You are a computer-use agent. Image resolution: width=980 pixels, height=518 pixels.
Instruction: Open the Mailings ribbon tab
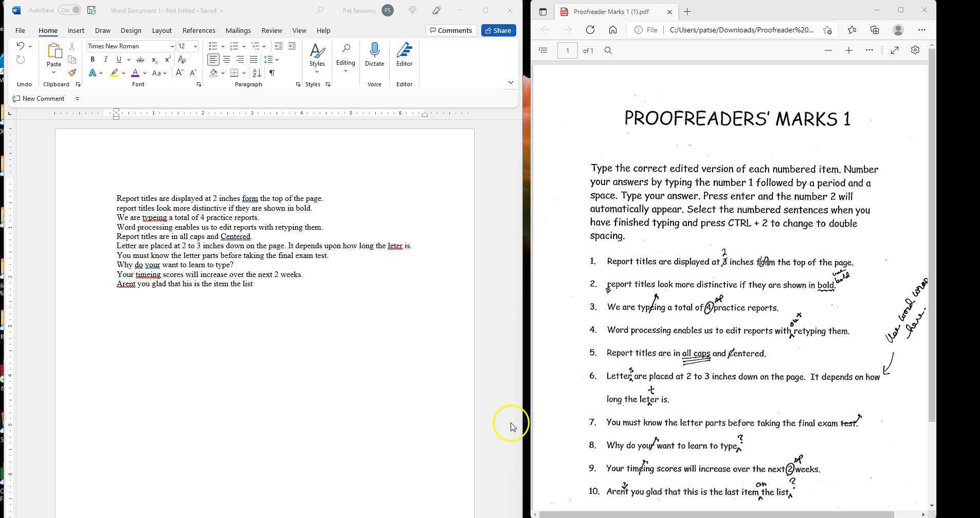[x=238, y=30]
